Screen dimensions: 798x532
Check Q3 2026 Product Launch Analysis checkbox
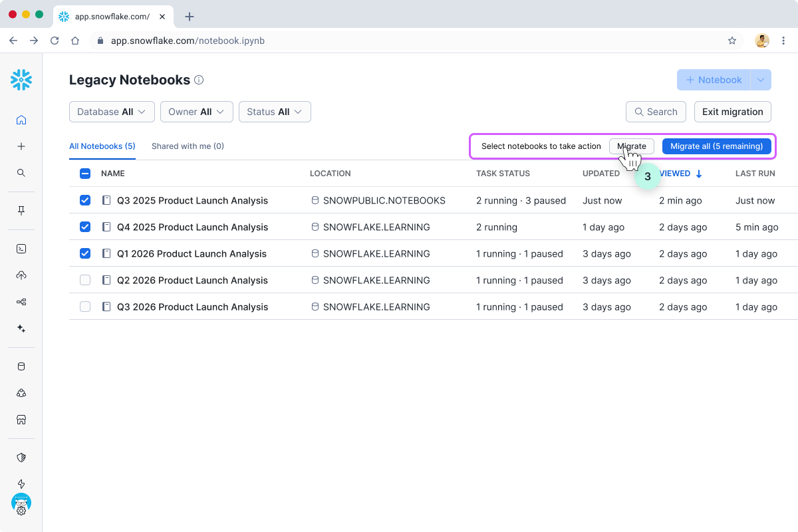click(x=85, y=307)
